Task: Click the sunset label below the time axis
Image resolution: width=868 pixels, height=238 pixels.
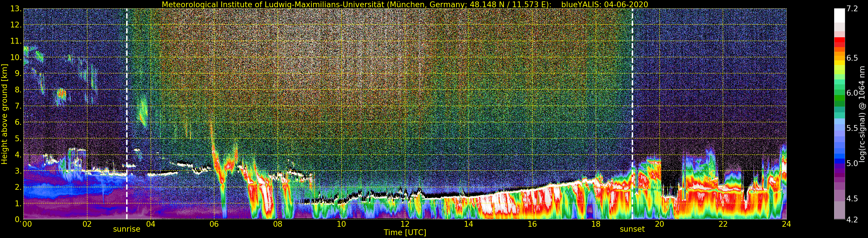Action: (x=632, y=229)
